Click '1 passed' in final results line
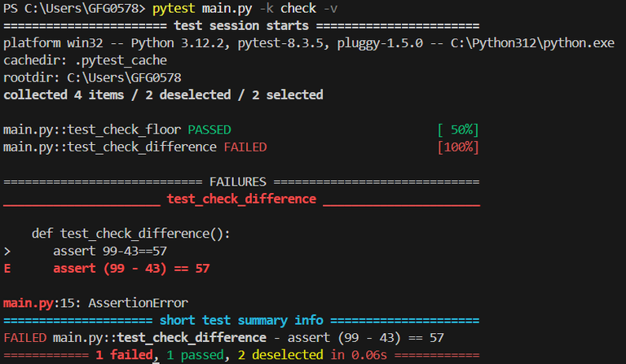 pos(196,355)
